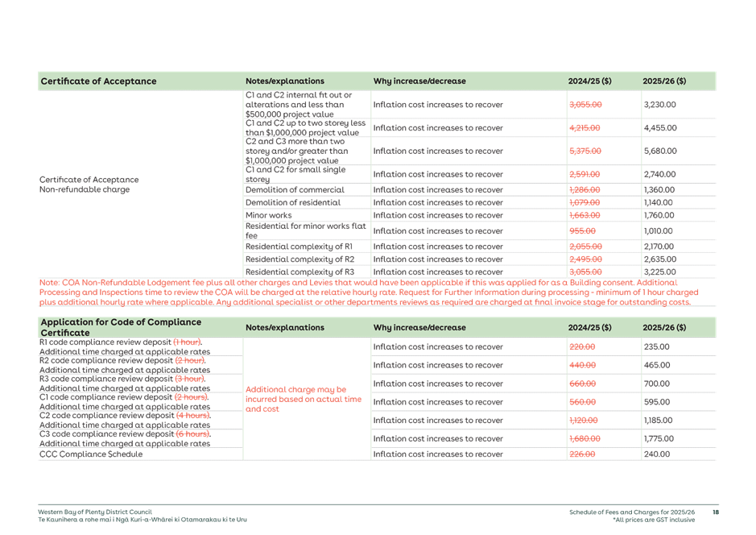The image size is (756, 535).
Task: Click the 2025/26 ($) column heading
Action: click(x=664, y=81)
